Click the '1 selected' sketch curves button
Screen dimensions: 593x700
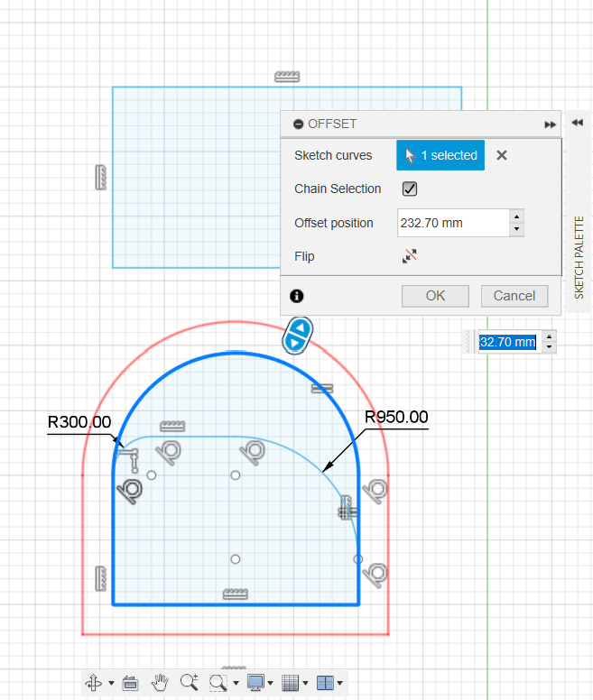(x=440, y=155)
